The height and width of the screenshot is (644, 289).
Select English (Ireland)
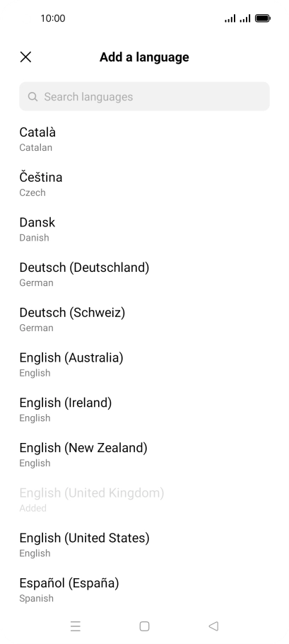pyautogui.click(x=144, y=410)
